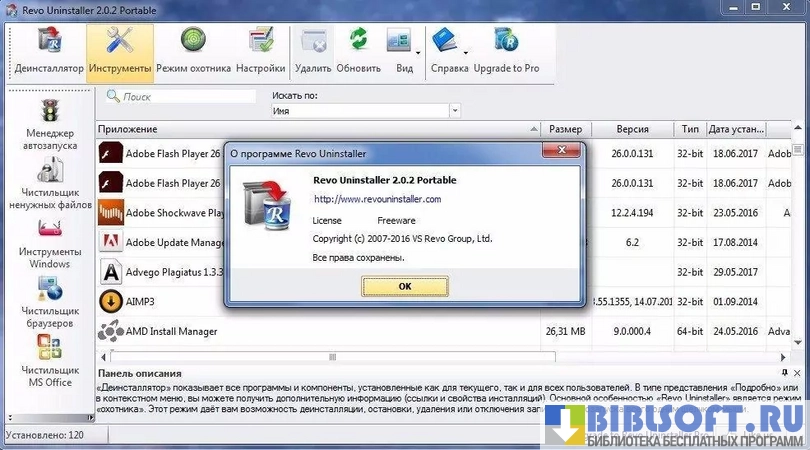Open the Инструменты toolbar section
This screenshot has width=810, height=450.
120,43
